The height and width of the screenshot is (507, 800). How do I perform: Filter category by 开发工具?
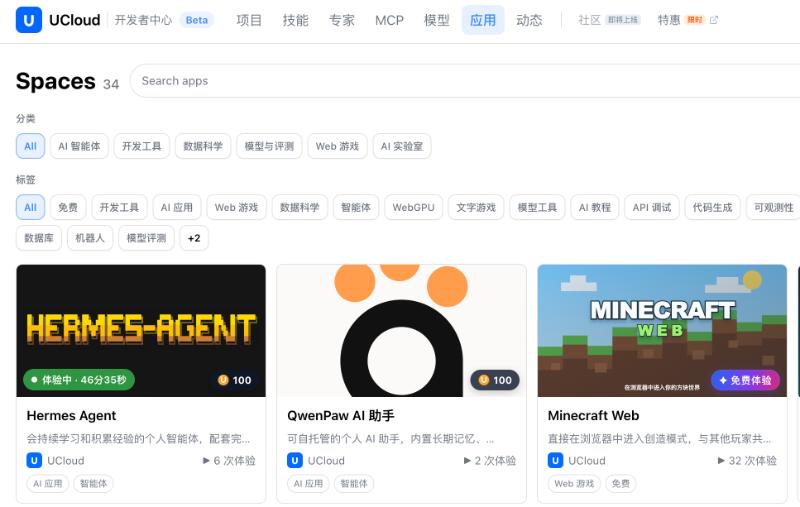coord(141,146)
